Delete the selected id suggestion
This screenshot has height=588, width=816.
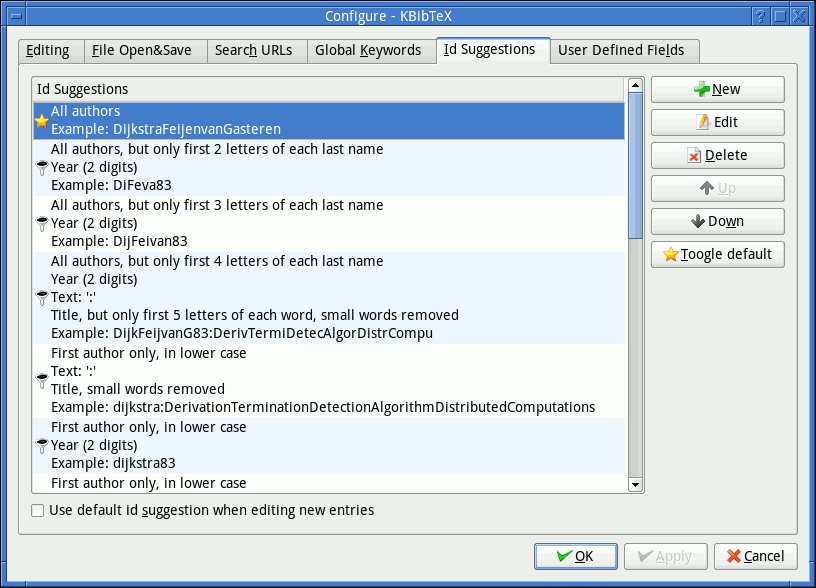coord(718,156)
